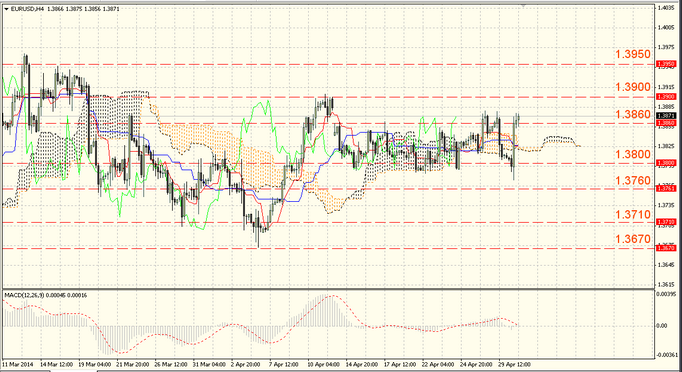Click the 7 Apr 12:00 time label
The image size is (682, 372).
point(284,364)
